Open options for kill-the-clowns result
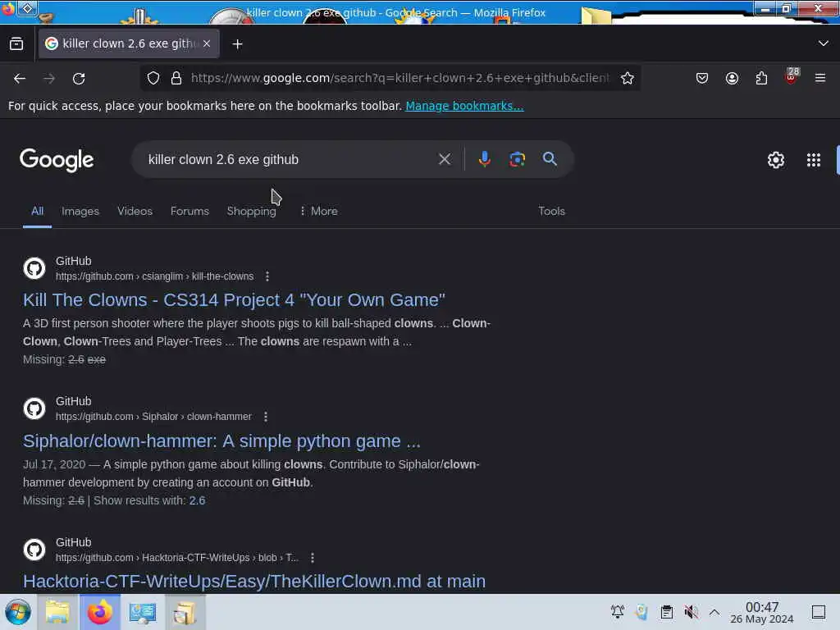The height and width of the screenshot is (630, 840). [267, 276]
